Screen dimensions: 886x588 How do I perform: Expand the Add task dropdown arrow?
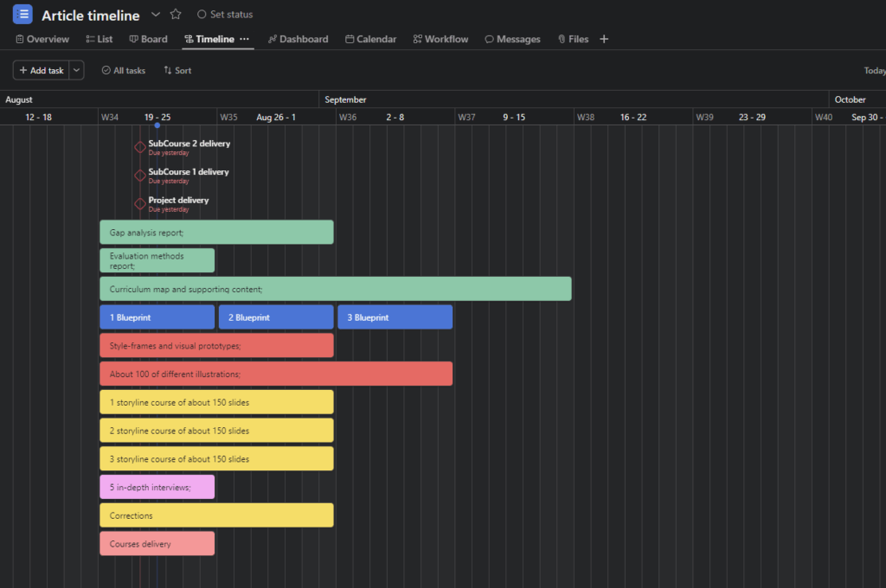(x=76, y=70)
